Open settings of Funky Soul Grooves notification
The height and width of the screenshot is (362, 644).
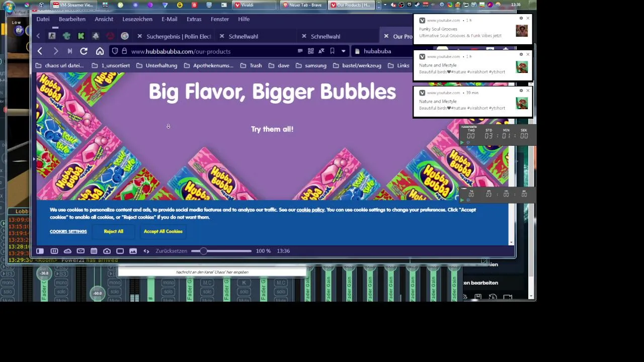[x=521, y=18]
